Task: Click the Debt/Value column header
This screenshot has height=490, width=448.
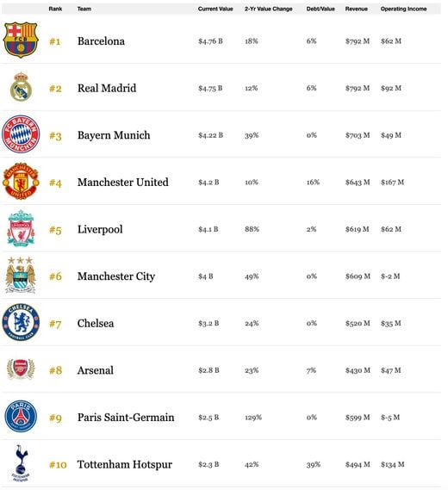Action: tap(320, 9)
